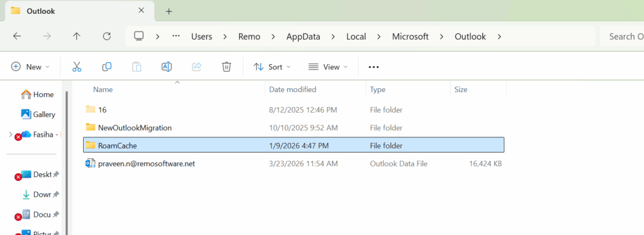
Task: Click the chevron between Remo and AppData
Action: 273,36
